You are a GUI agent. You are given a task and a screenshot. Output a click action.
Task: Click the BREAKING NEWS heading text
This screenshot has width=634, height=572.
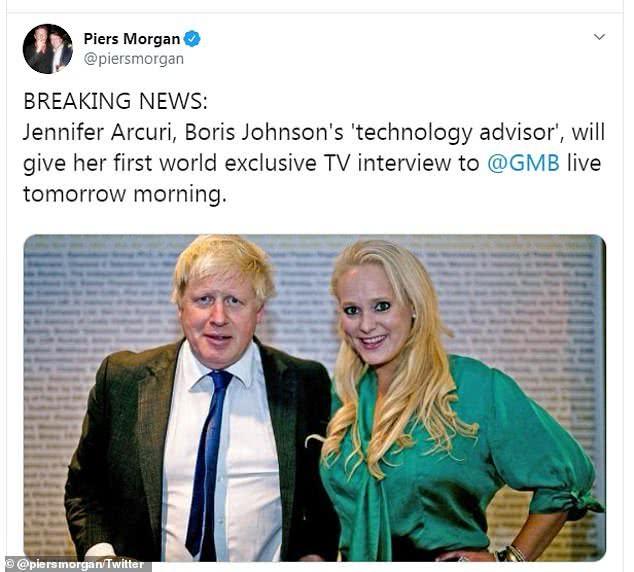point(115,101)
